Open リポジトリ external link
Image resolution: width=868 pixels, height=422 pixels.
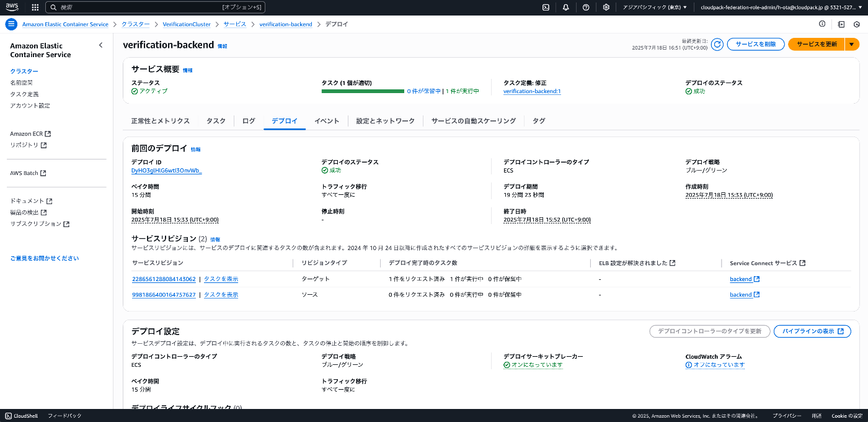click(x=29, y=145)
